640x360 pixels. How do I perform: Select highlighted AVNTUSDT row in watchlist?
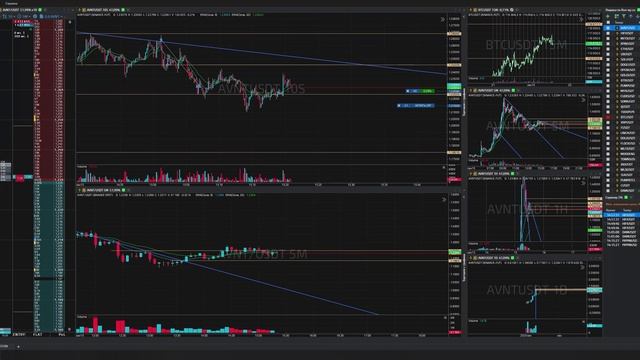coord(622,28)
